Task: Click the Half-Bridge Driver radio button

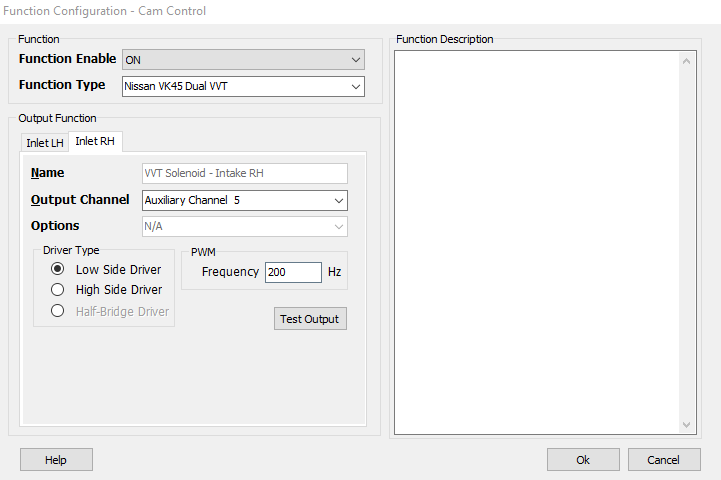Action: tap(58, 311)
